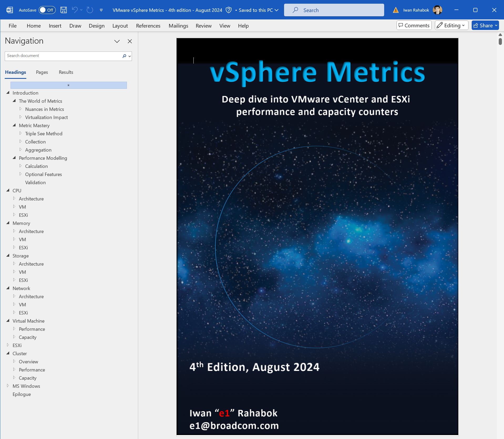The width and height of the screenshot is (504, 439).
Task: Open the Draw ribbon tab
Action: point(75,26)
